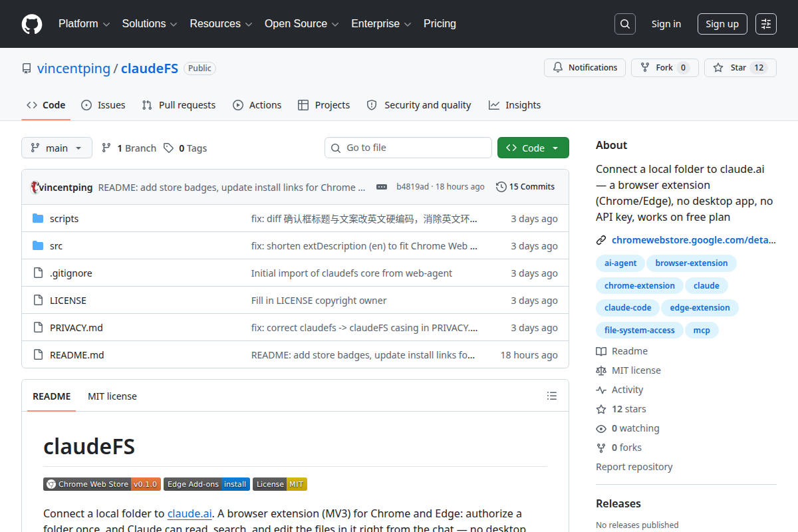Click the pulse icon beside Activity

(601, 390)
